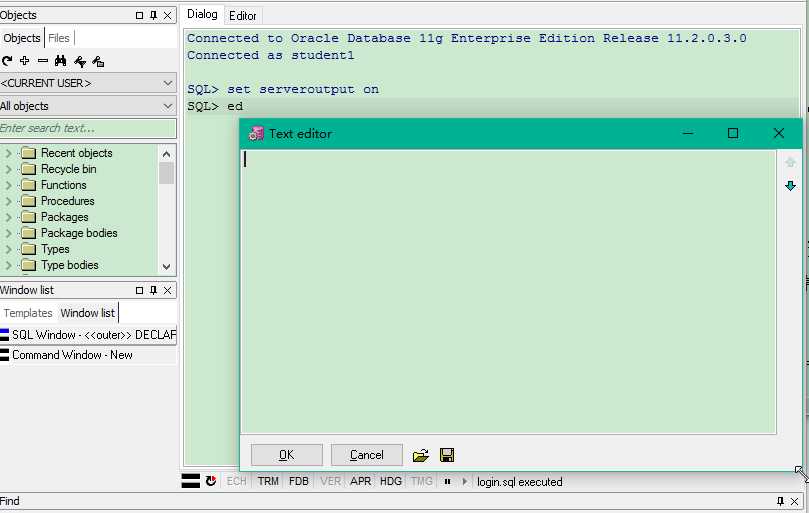This screenshot has width=809, height=513.
Task: Switch to the Dialog tab
Action: click(x=202, y=14)
